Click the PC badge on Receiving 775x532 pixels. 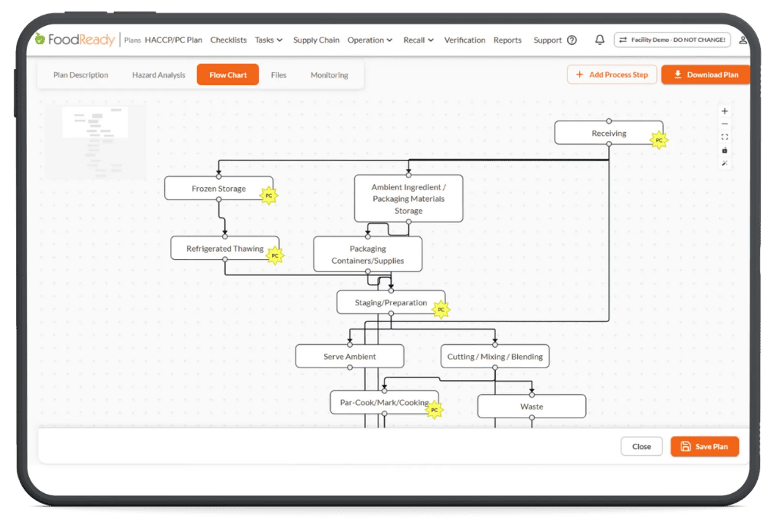tap(659, 140)
